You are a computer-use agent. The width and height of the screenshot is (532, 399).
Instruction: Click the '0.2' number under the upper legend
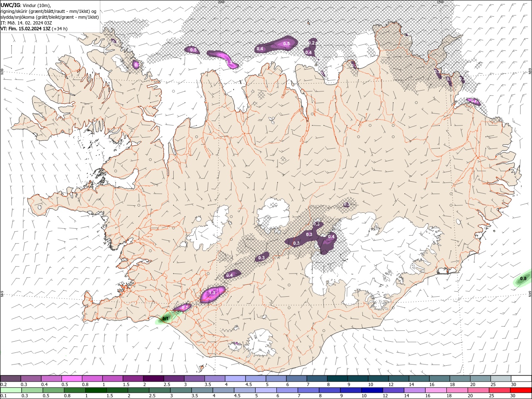3,384
